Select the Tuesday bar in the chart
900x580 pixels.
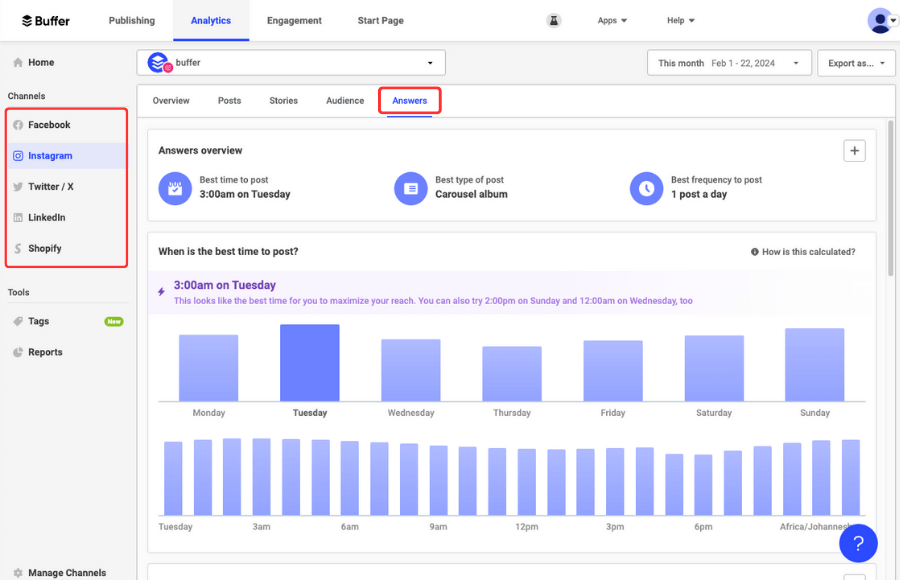(x=309, y=363)
